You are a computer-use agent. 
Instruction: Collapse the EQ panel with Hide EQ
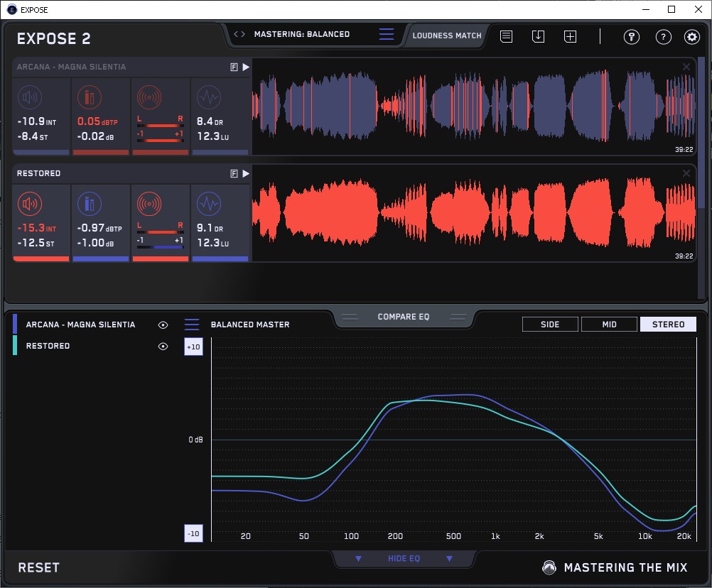[404, 558]
